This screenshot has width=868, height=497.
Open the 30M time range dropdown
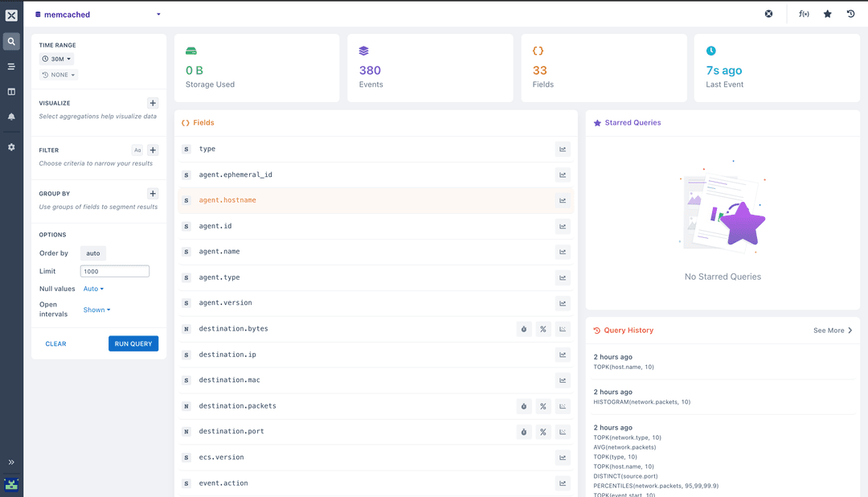coord(56,59)
